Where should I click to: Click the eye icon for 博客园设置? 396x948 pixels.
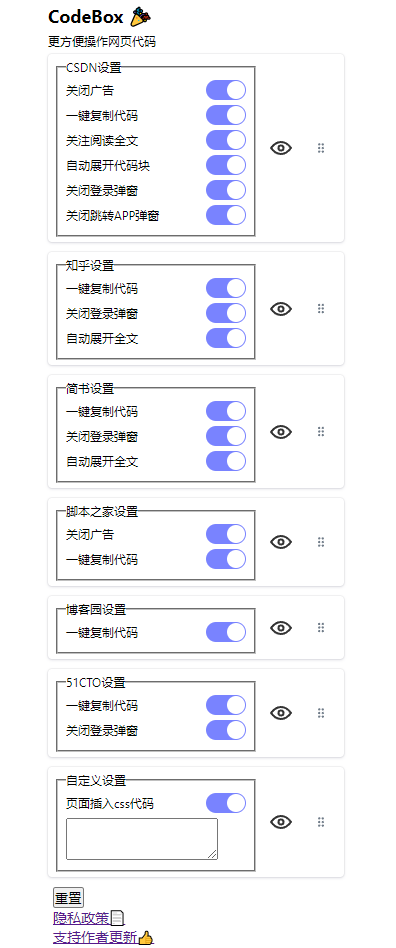[x=281, y=628]
